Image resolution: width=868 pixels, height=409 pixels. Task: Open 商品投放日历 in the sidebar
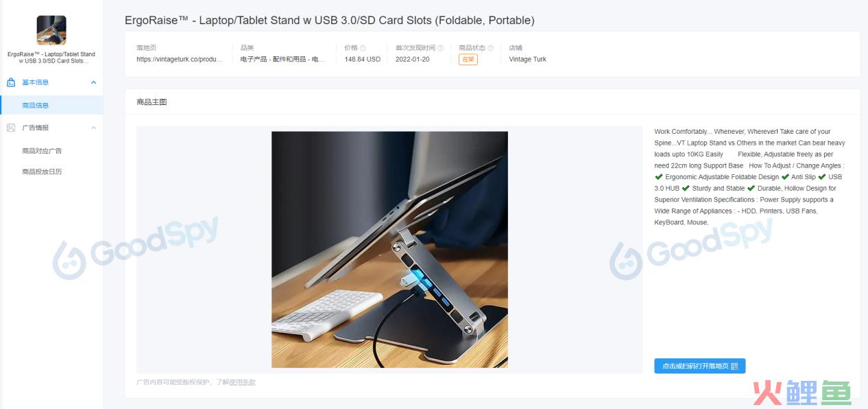[42, 172]
